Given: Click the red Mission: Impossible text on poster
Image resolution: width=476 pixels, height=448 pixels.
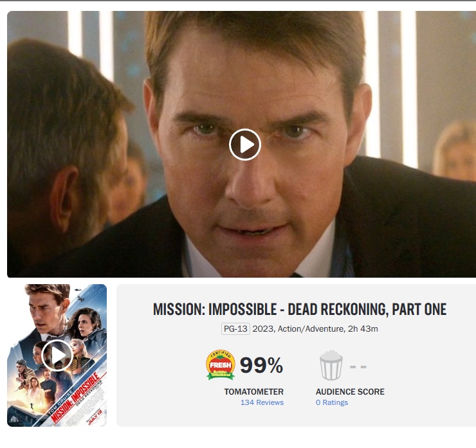Looking at the screenshot, I should pos(75,399).
